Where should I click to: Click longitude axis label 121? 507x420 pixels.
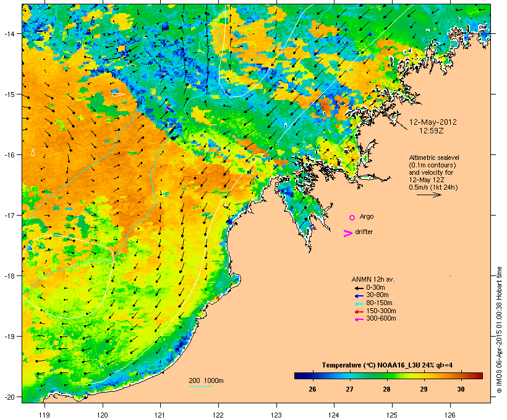[160, 415]
